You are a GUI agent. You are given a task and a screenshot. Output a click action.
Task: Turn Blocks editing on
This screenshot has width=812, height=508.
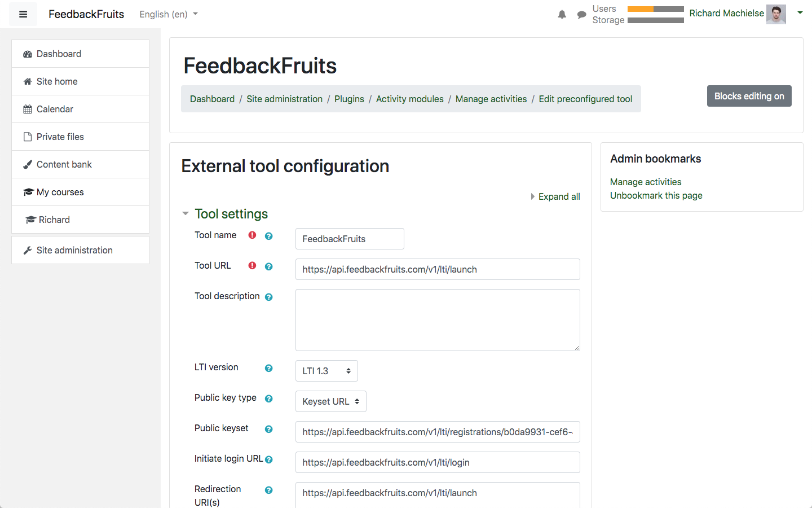749,96
